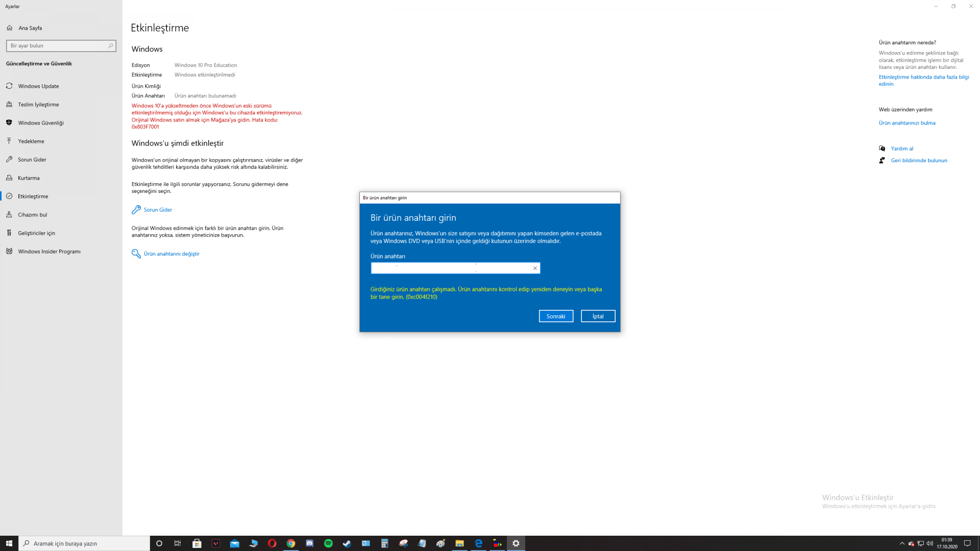The image size is (980, 551).
Task: Click the Sonraki button
Action: [555, 316]
